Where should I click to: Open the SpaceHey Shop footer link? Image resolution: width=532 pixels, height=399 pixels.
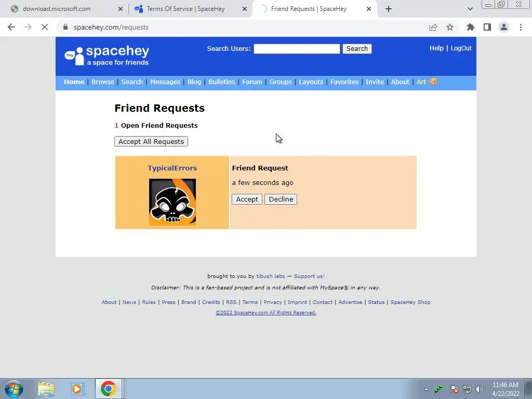pyautogui.click(x=410, y=302)
